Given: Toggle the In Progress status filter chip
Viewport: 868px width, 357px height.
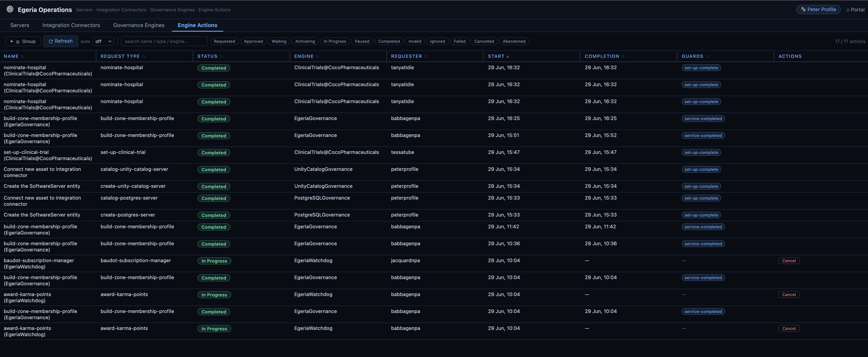Looking at the screenshot, I should [x=335, y=42].
